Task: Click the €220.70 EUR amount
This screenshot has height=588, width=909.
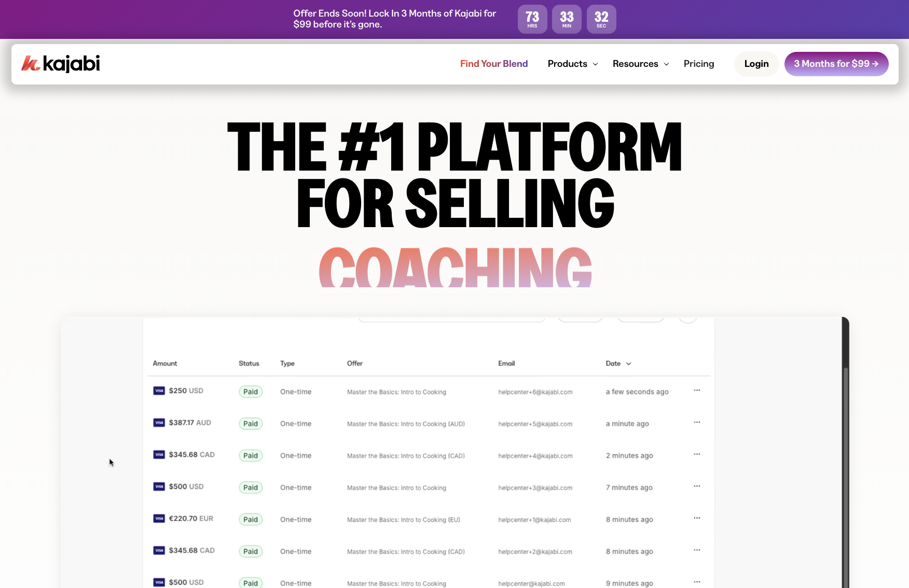Action: click(x=191, y=519)
